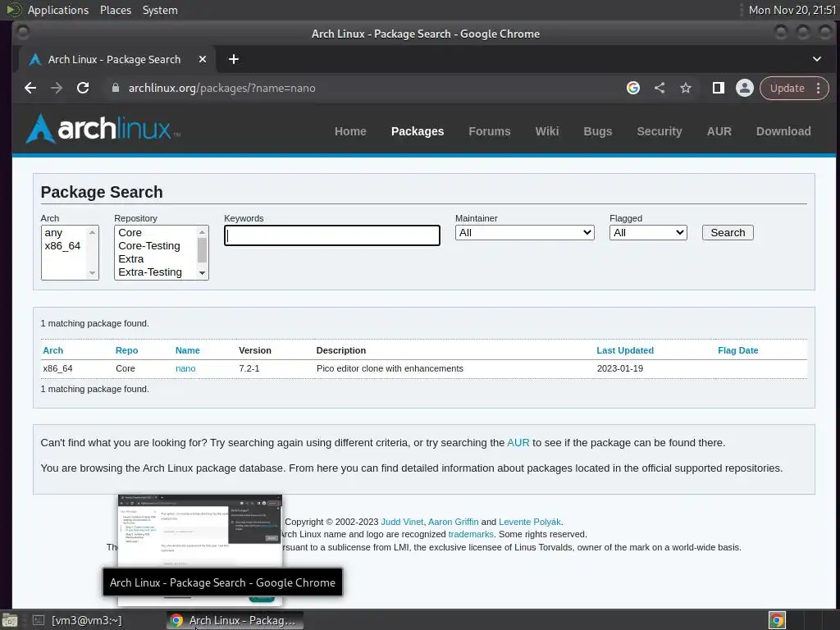The width and height of the screenshot is (840, 630).
Task: Bookmark this page with the star icon
Action: 686,88
